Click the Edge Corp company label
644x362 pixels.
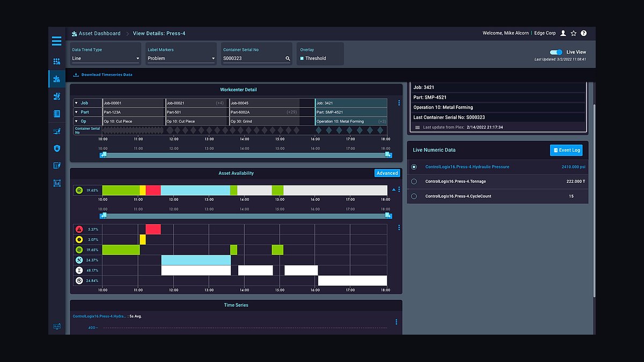[x=545, y=33]
